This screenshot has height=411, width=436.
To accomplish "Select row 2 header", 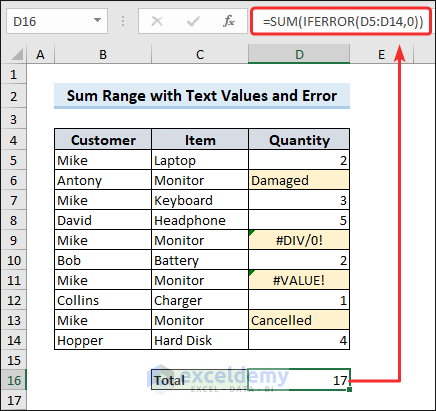I will pyautogui.click(x=13, y=96).
